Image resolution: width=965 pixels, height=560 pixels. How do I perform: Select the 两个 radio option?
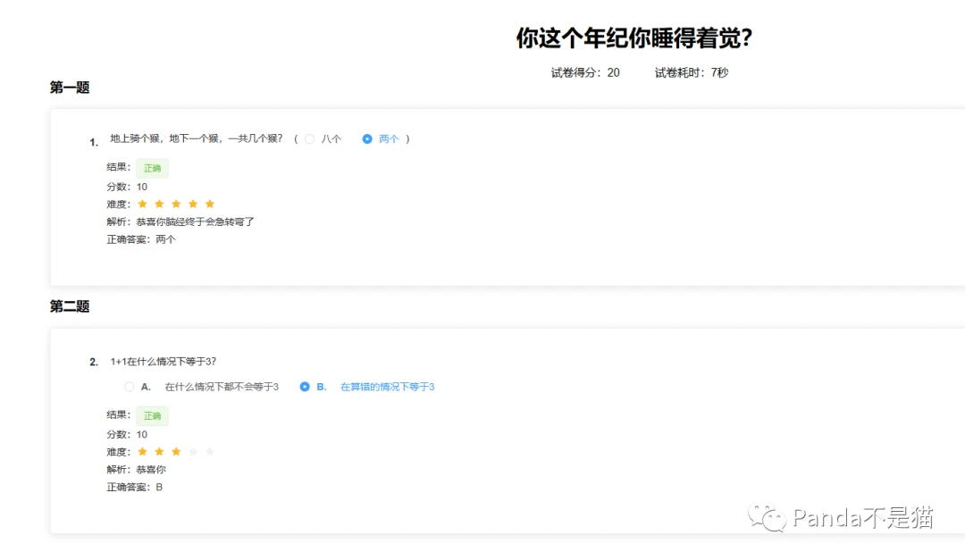coord(367,139)
